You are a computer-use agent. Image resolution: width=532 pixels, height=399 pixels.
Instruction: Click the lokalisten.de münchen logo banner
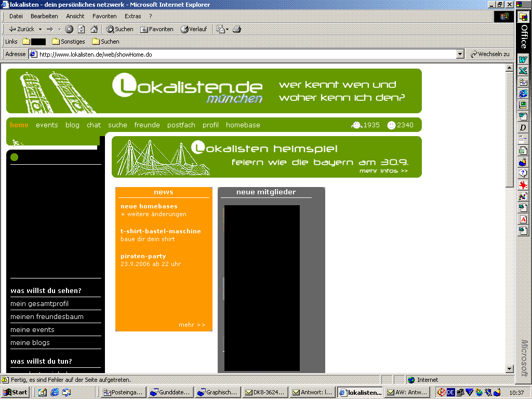point(187,88)
